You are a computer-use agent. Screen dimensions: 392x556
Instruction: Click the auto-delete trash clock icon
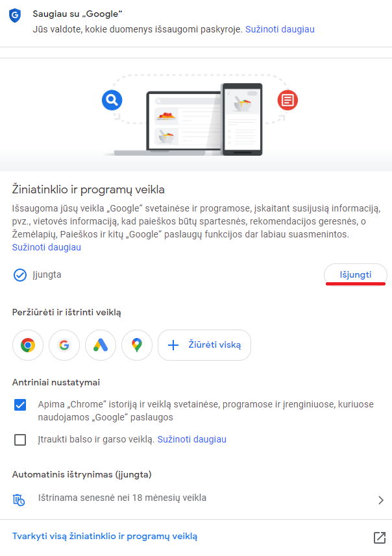click(19, 500)
